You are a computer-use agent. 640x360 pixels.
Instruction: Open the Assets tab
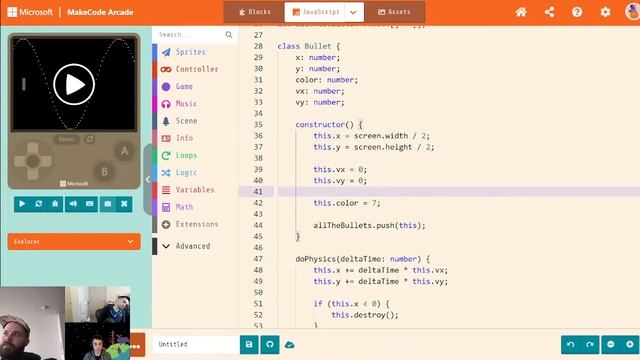tap(394, 12)
